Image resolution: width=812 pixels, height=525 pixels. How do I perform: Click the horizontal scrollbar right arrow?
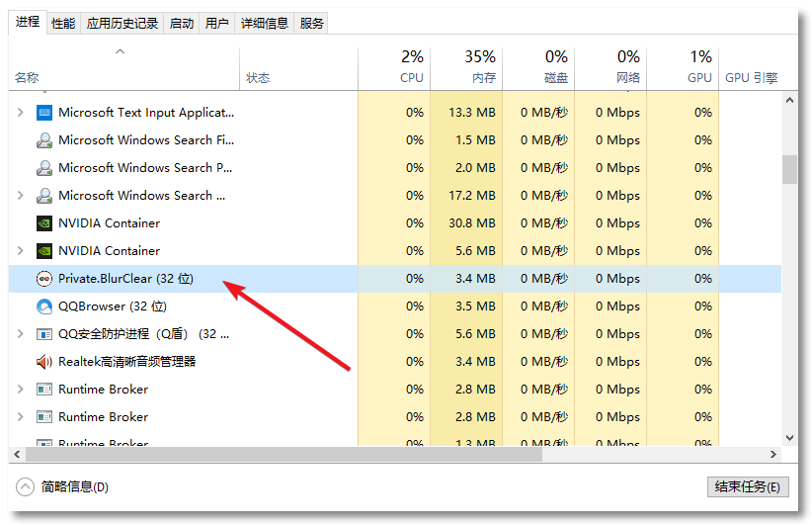[x=773, y=455]
